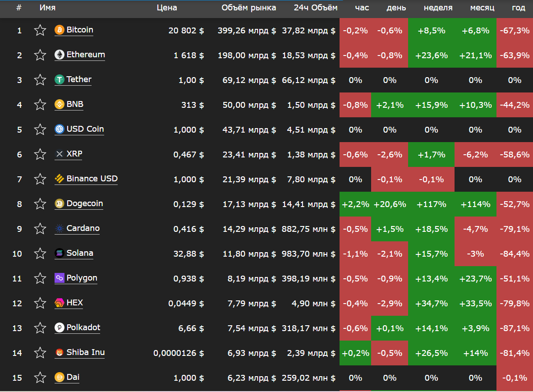Sort by the Имя column header
This screenshot has height=392, width=533.
47,8
